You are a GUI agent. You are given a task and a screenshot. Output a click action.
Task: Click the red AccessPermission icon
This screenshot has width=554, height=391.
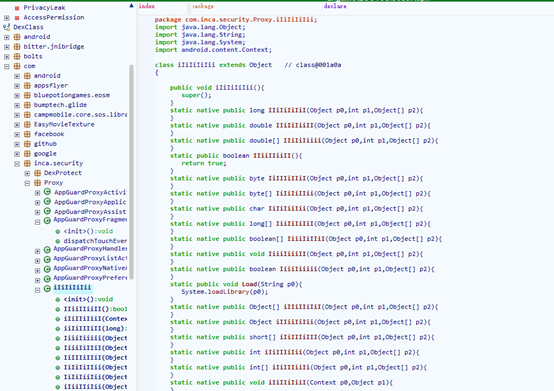tap(17, 18)
